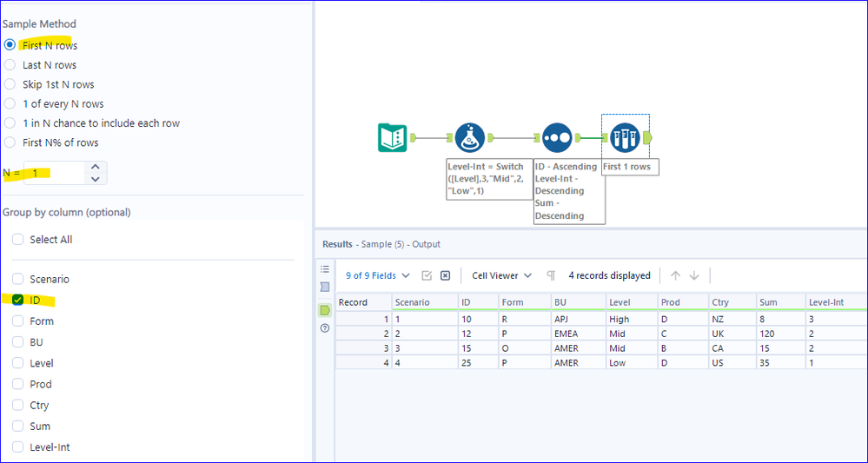Go to previous record with up arrow
Screen dimensions: 868x463
(x=675, y=275)
